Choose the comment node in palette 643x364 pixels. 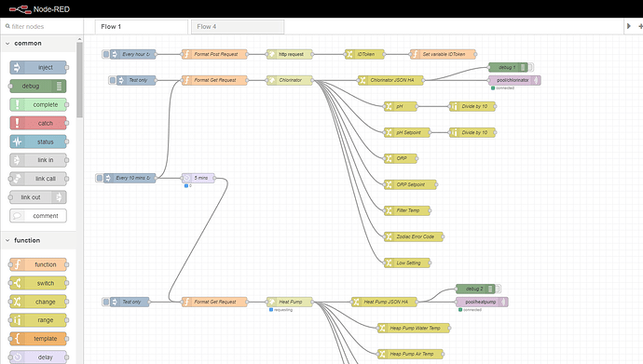pyautogui.click(x=38, y=216)
